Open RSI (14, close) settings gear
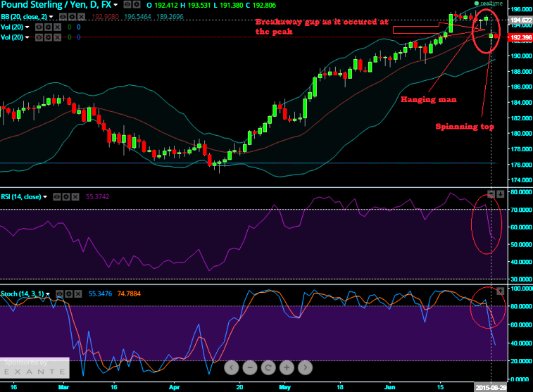This screenshot has width=533, height=392. coord(66,196)
